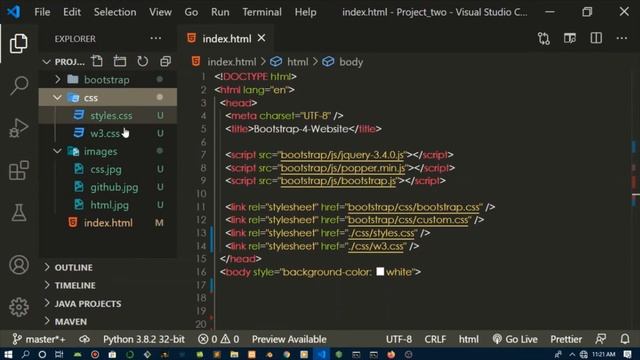This screenshot has height=360, width=640.
Task: Open Run and Debug view
Action: [18, 128]
